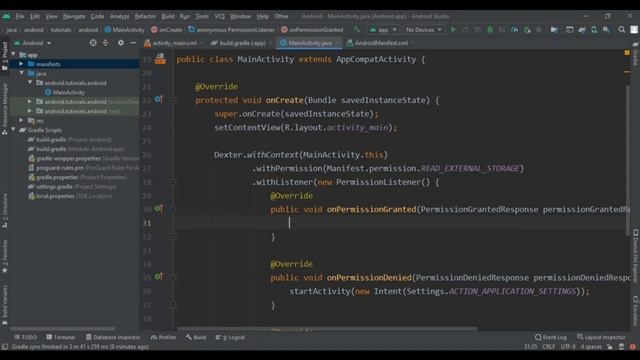Open gradle.properties in project tree
The image size is (640, 360).
coord(78,177)
